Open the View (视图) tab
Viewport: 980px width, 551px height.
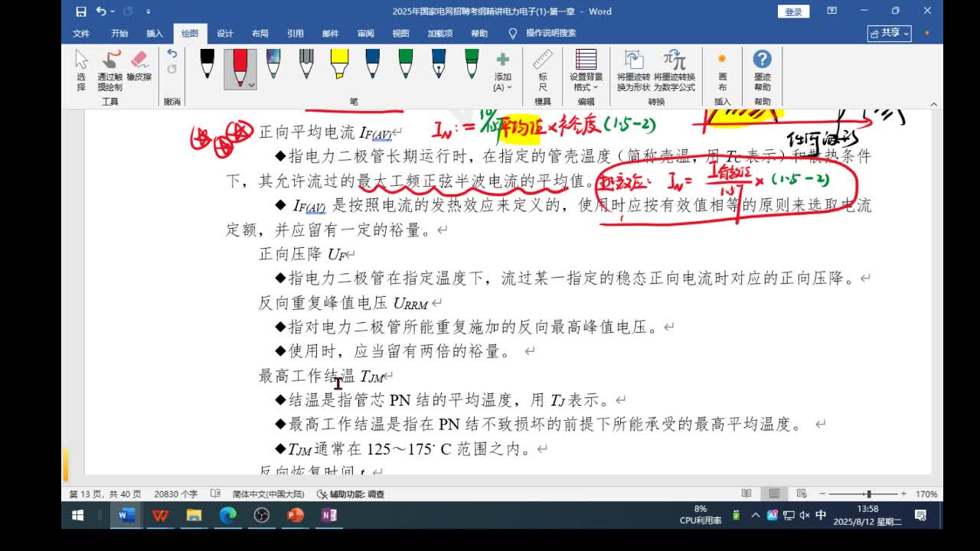401,34
